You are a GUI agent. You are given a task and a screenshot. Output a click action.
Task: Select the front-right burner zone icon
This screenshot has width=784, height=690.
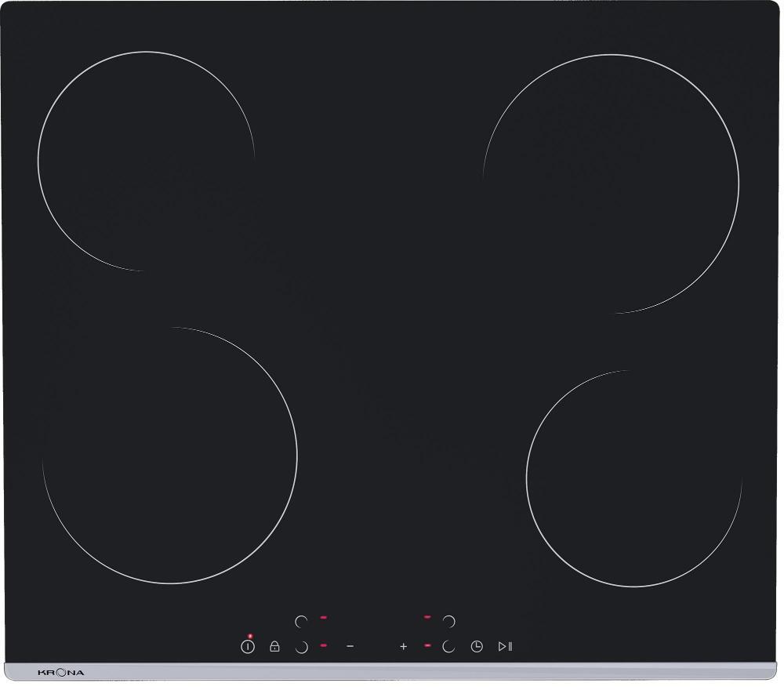coord(449,647)
